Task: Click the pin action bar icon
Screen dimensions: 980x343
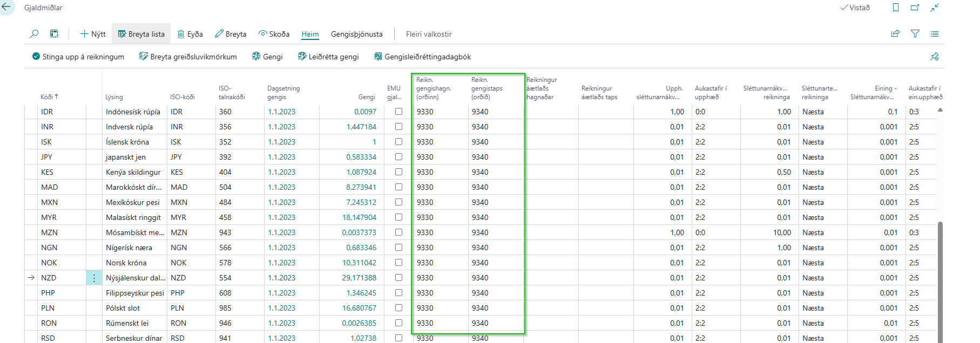Action: (x=935, y=57)
